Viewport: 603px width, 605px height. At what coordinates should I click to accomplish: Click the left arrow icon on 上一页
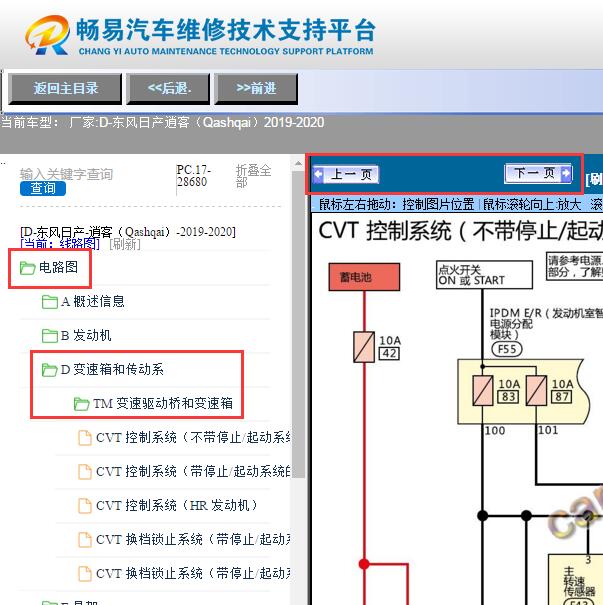(318, 174)
